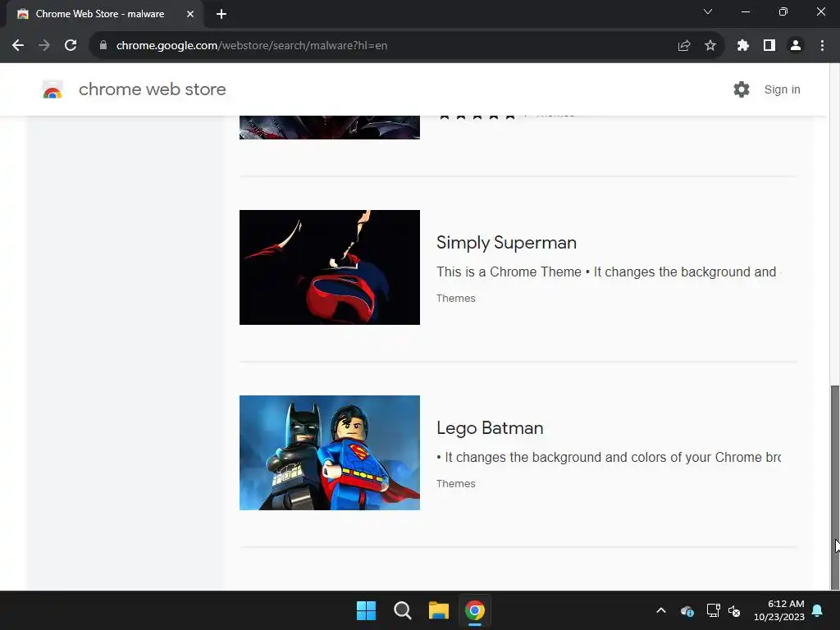Screen dimensions: 840x630
Task: Click the address bar URL
Action: 252,46
